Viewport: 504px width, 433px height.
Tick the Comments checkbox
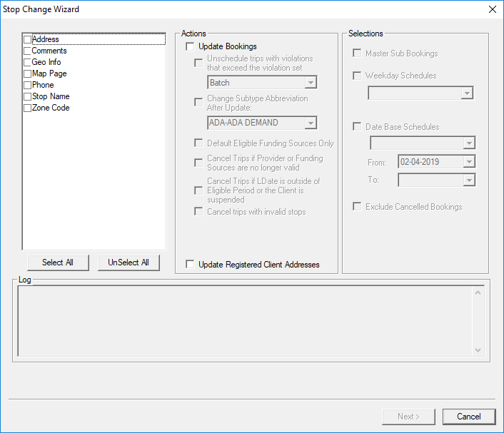pyautogui.click(x=27, y=51)
